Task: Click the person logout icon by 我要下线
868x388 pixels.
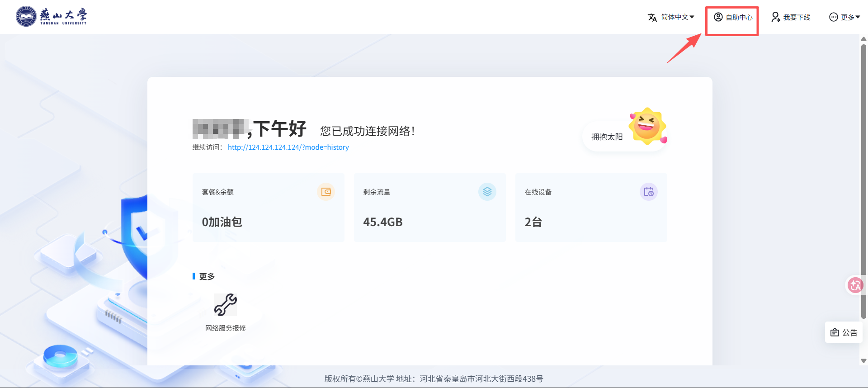Action: pos(776,17)
